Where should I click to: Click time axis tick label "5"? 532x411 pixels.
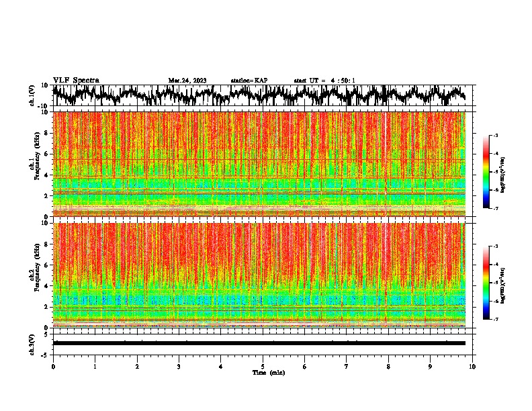click(x=263, y=367)
